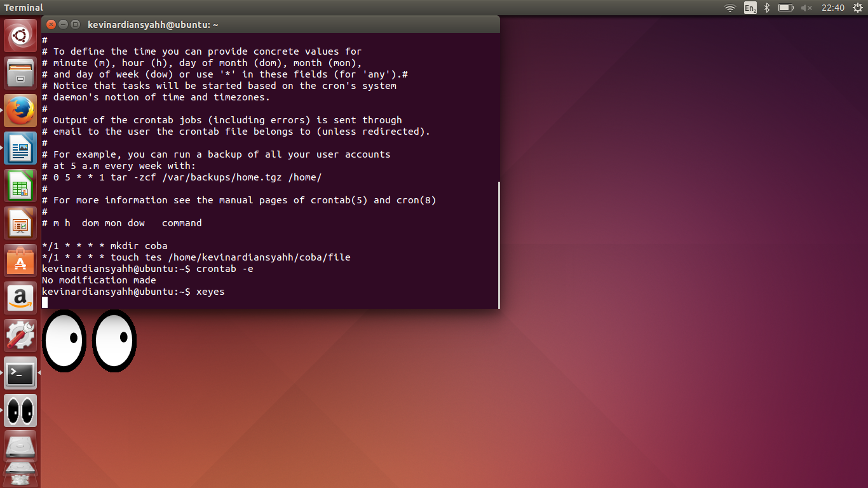The image size is (868, 488).
Task: Open LibreOffice Impress
Action: click(20, 221)
